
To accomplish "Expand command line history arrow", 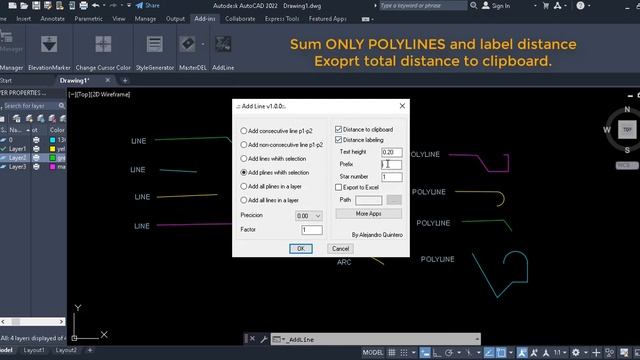I will [476, 339].
